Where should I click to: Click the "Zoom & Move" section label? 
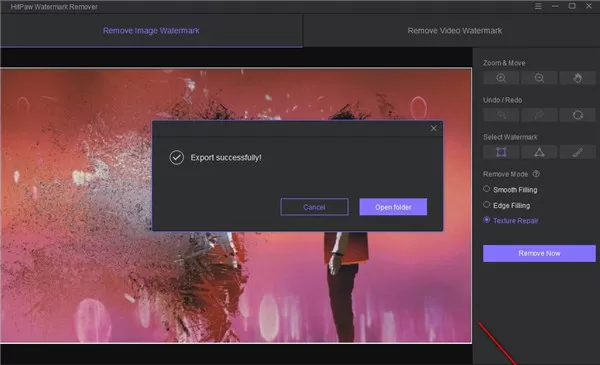504,63
